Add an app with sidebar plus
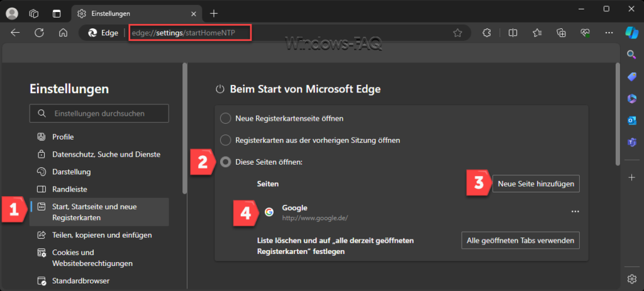This screenshot has height=291, width=644. 631,177
